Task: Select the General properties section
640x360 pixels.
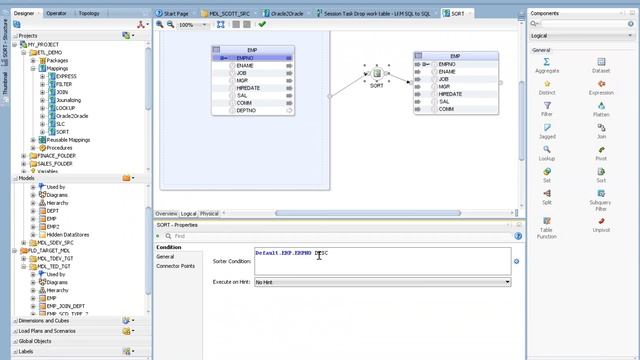Action: point(165,257)
